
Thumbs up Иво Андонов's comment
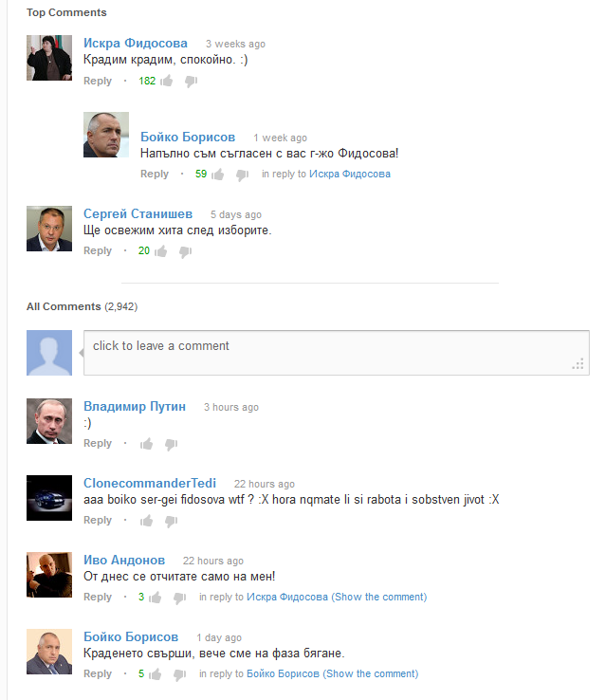[155, 598]
